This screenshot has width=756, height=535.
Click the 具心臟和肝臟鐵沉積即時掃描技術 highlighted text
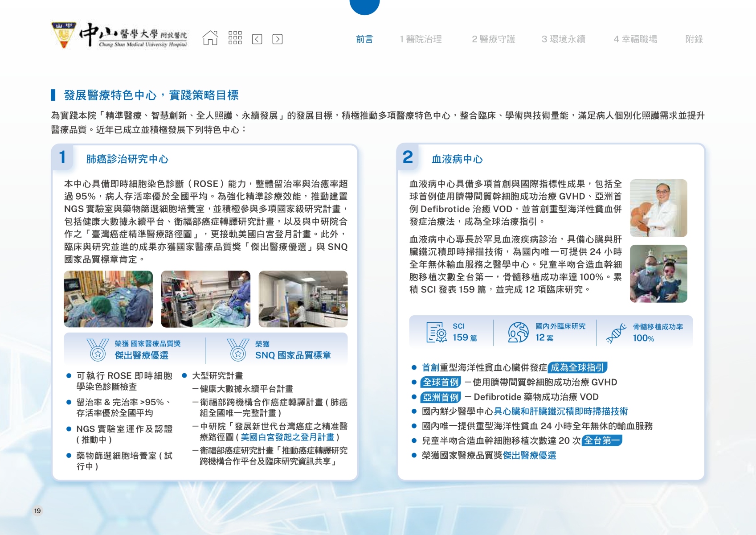coord(560,412)
